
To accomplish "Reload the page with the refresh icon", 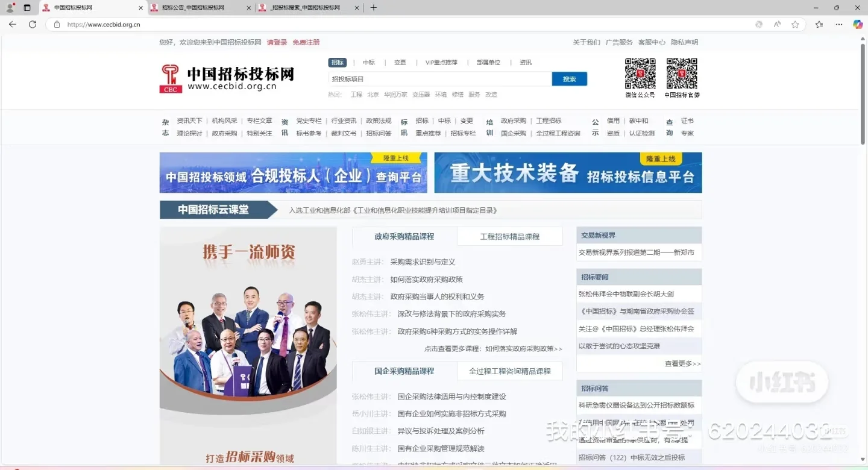I will pos(33,24).
